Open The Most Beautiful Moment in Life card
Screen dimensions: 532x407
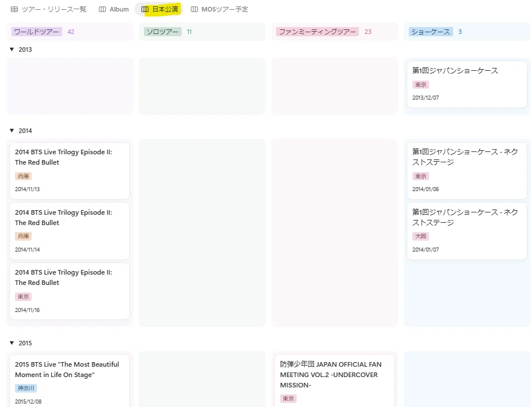coord(70,381)
